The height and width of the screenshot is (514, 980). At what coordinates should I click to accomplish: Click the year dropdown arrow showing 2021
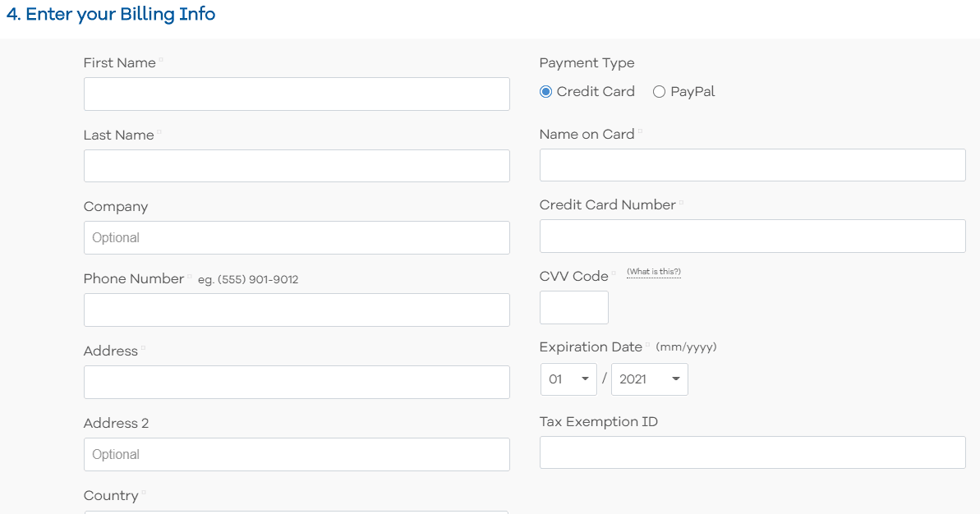pos(675,379)
